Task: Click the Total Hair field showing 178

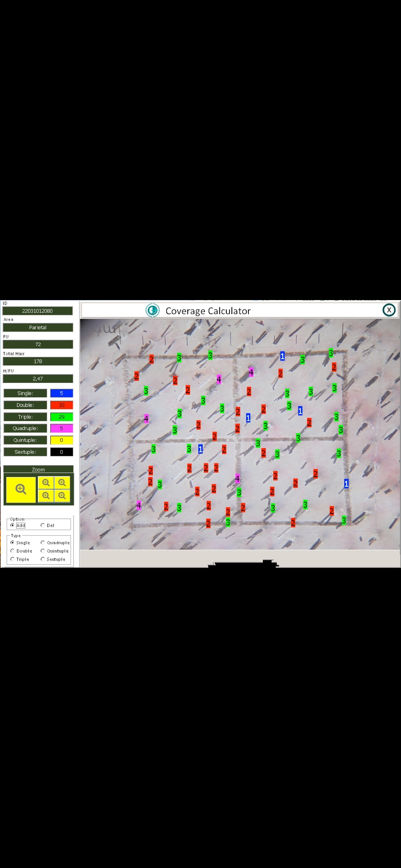Action: (38, 361)
